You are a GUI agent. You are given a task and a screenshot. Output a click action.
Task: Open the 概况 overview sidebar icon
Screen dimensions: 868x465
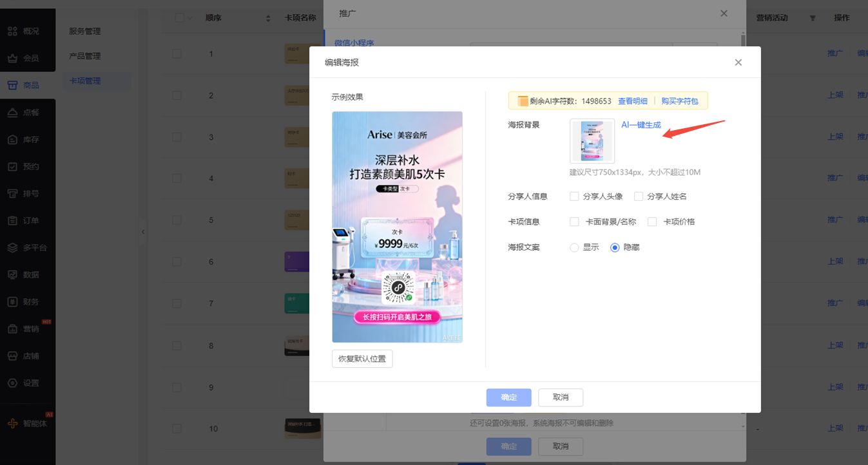[x=12, y=31]
